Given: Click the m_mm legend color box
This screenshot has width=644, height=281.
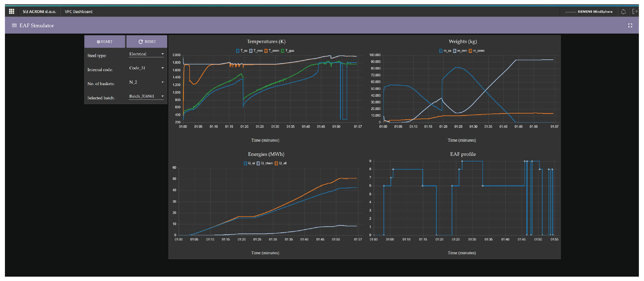Looking at the screenshot, I should click(455, 51).
